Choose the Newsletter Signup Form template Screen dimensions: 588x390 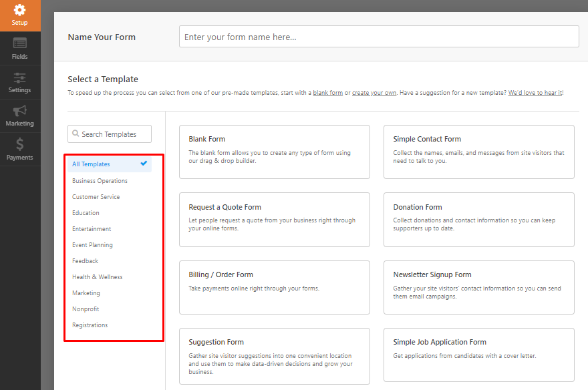tap(478, 288)
